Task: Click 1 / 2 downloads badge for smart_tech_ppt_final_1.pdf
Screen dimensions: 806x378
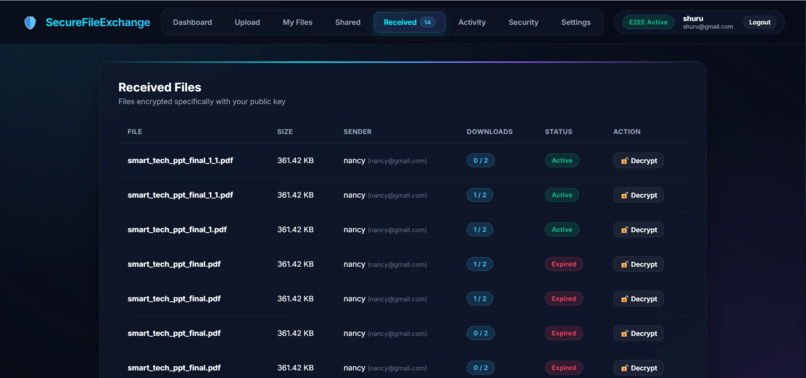Action: pyautogui.click(x=480, y=229)
